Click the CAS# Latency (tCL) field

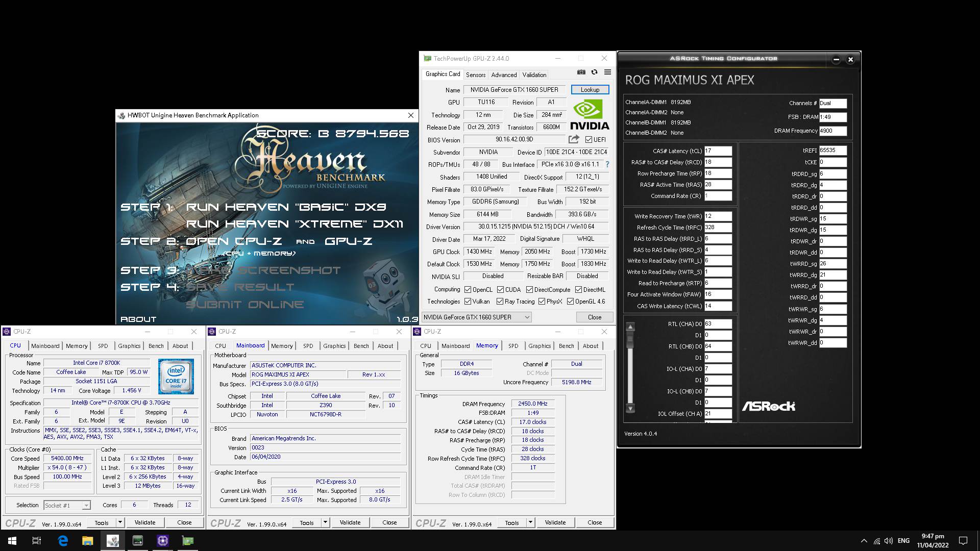718,151
